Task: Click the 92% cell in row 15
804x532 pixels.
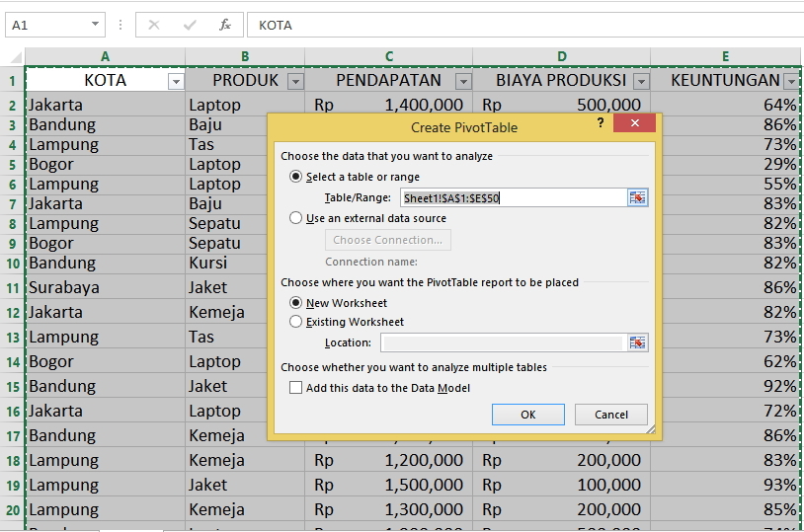Action: [x=731, y=387]
